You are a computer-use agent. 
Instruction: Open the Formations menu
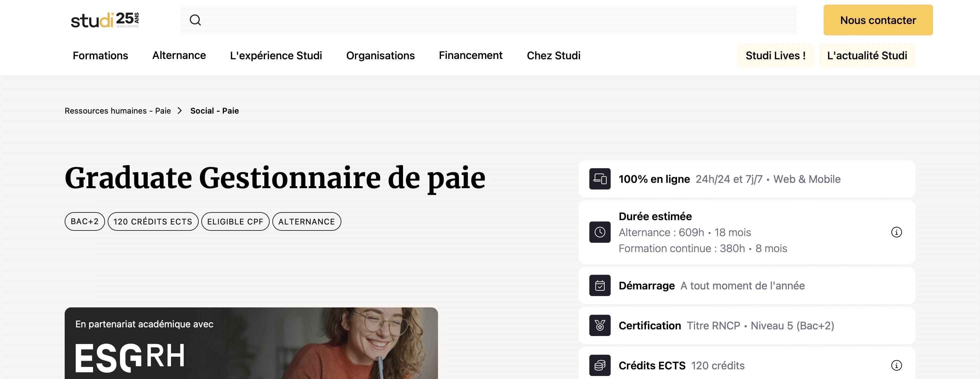coord(100,56)
